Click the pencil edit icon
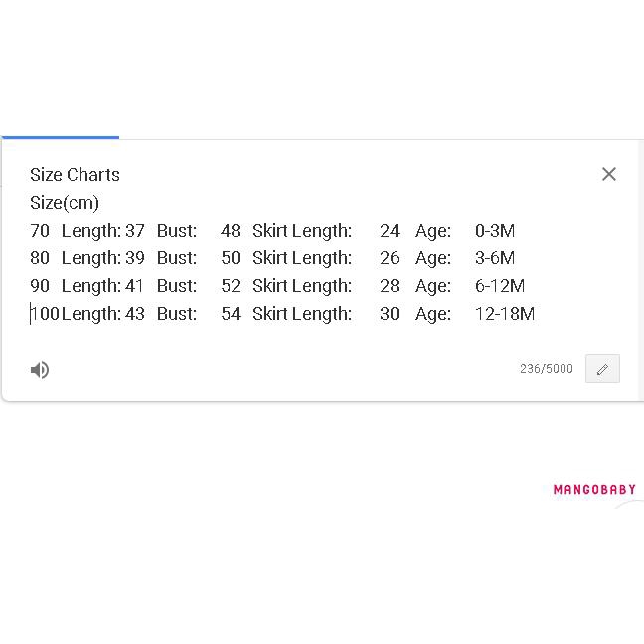Screen dimensions: 644x644 (602, 369)
